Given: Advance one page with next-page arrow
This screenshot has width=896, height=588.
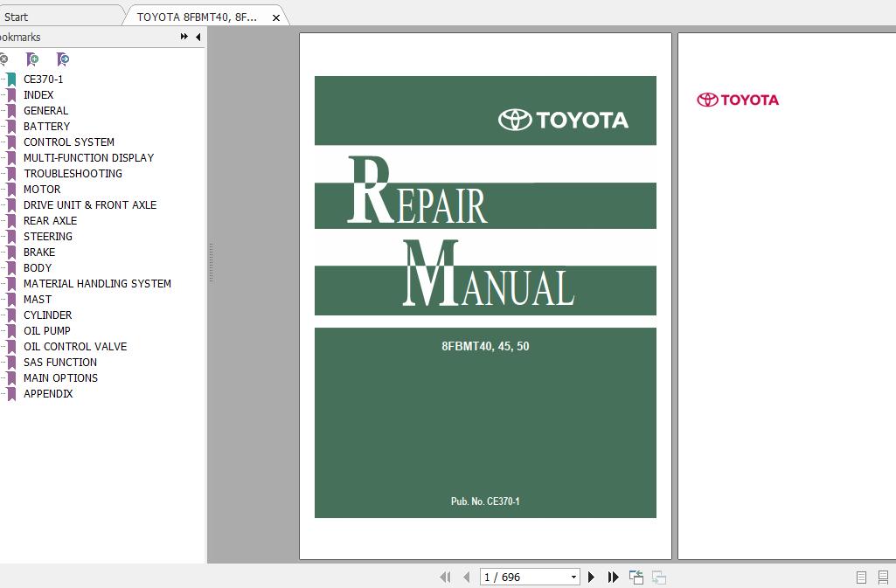Looking at the screenshot, I should [x=592, y=577].
